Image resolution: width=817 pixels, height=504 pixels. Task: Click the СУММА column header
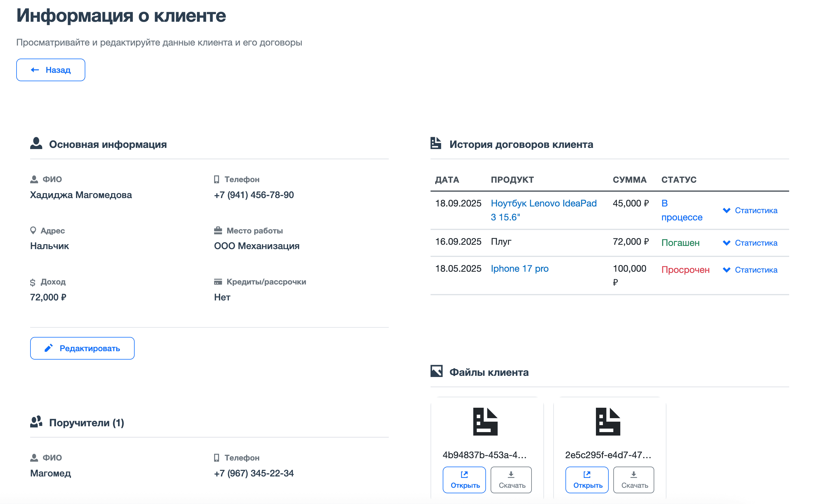tap(629, 180)
